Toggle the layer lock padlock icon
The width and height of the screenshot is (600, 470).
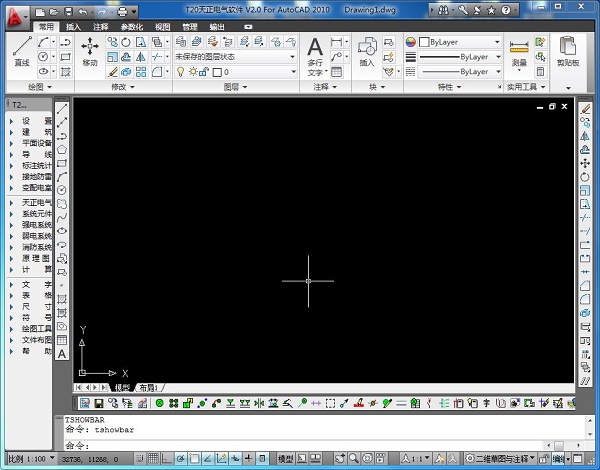tap(204, 72)
